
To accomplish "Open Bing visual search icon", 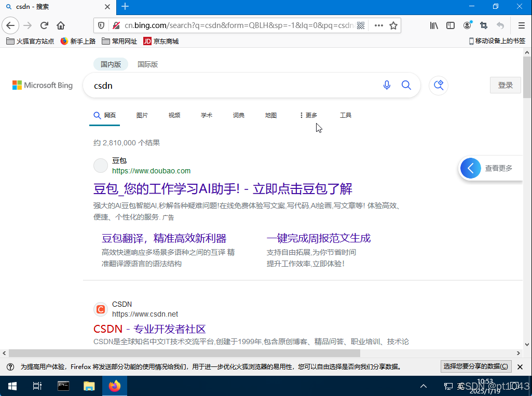I will point(439,85).
